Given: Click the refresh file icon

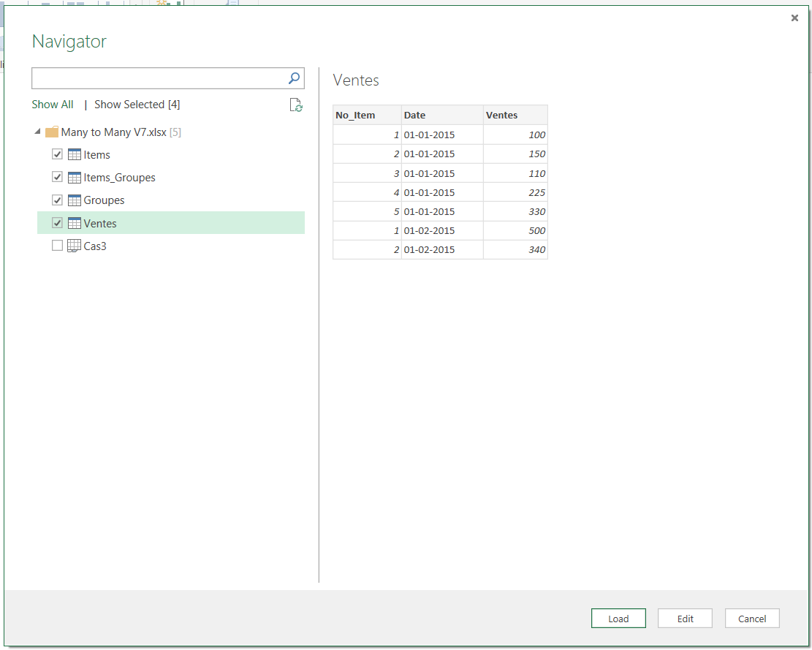Looking at the screenshot, I should (x=295, y=105).
